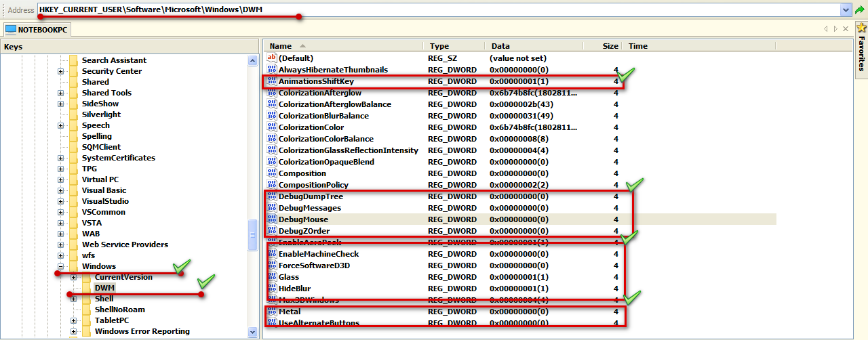Click the EnableMachineCheck DWORD icon
This screenshot has height=340, width=868.
[272, 254]
